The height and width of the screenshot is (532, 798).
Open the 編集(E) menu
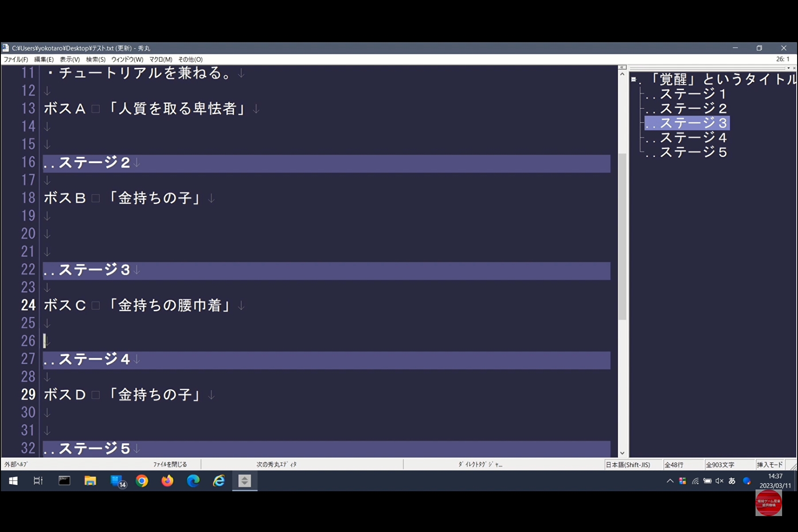click(x=44, y=59)
